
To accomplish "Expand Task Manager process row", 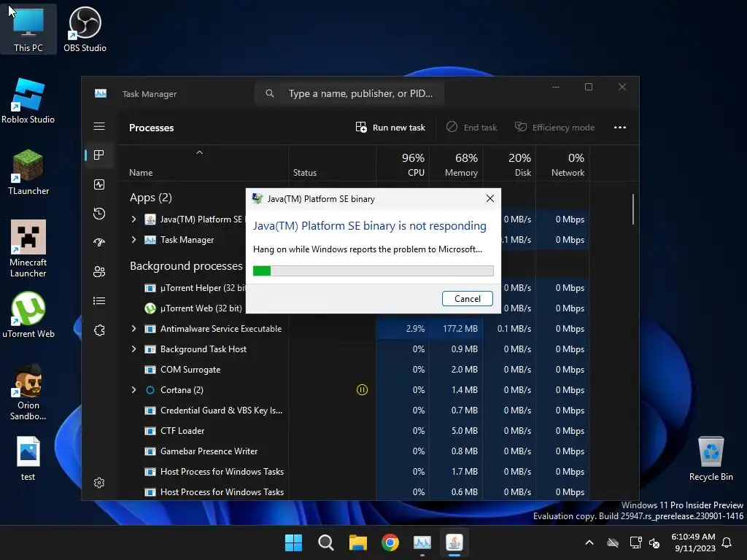I will [134, 239].
